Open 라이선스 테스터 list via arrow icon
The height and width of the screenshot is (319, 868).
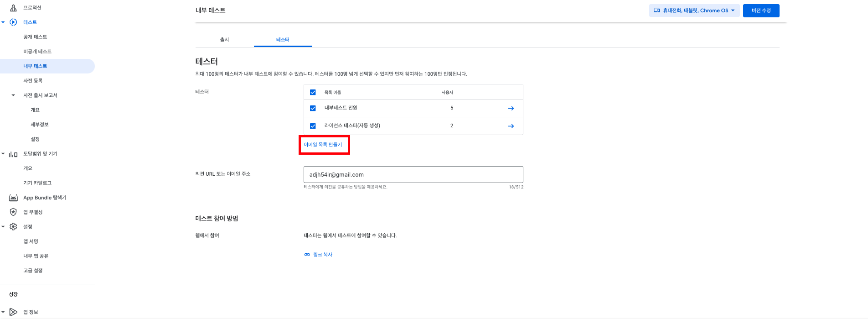(511, 126)
